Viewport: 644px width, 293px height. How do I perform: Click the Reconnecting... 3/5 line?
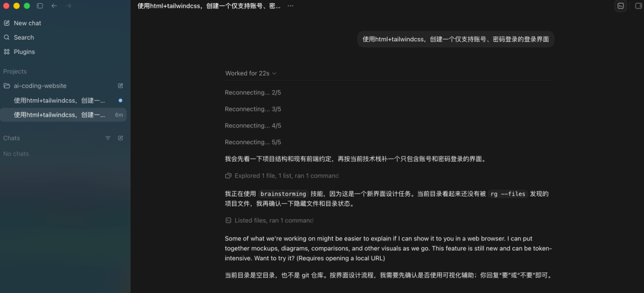(253, 109)
